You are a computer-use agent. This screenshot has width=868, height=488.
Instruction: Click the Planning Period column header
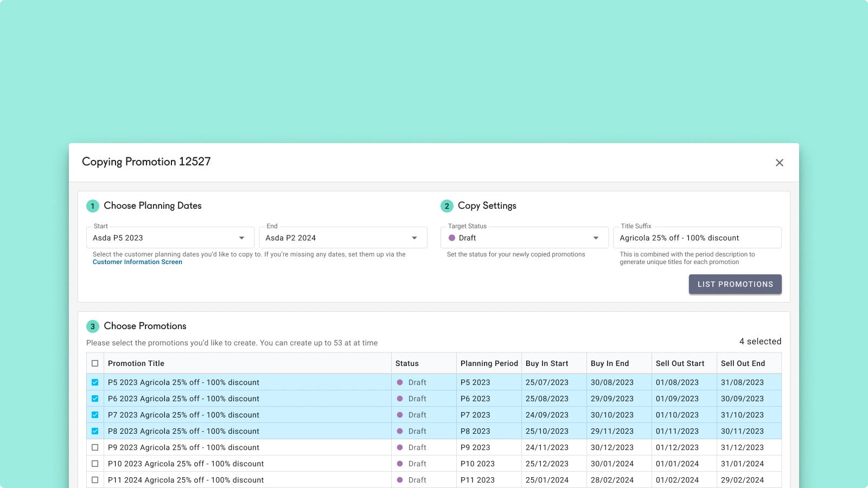[x=489, y=363]
